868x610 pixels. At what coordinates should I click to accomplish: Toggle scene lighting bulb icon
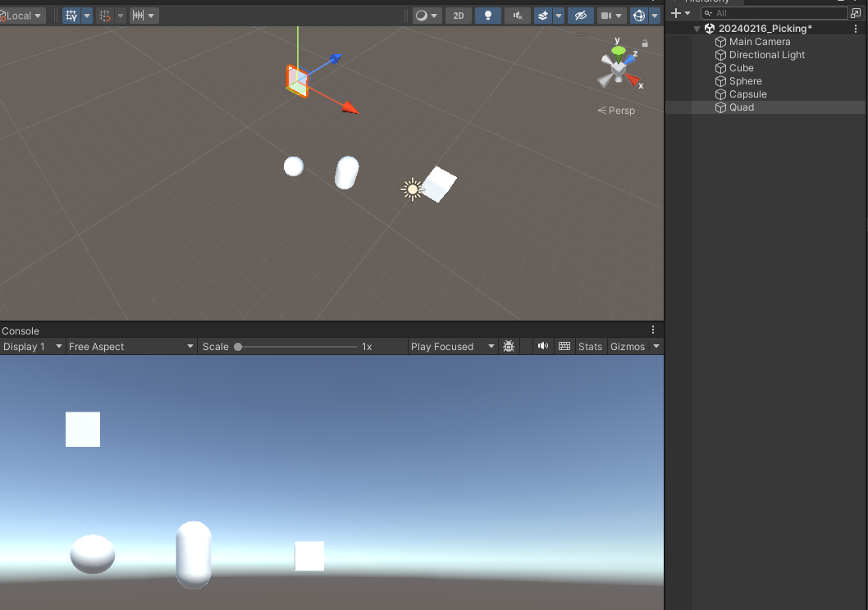click(x=487, y=16)
